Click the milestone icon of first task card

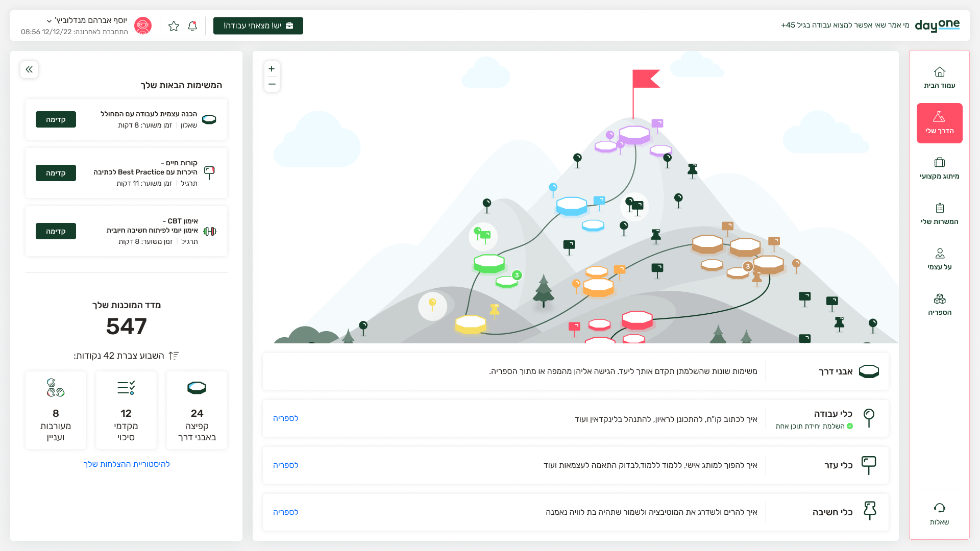pos(209,119)
